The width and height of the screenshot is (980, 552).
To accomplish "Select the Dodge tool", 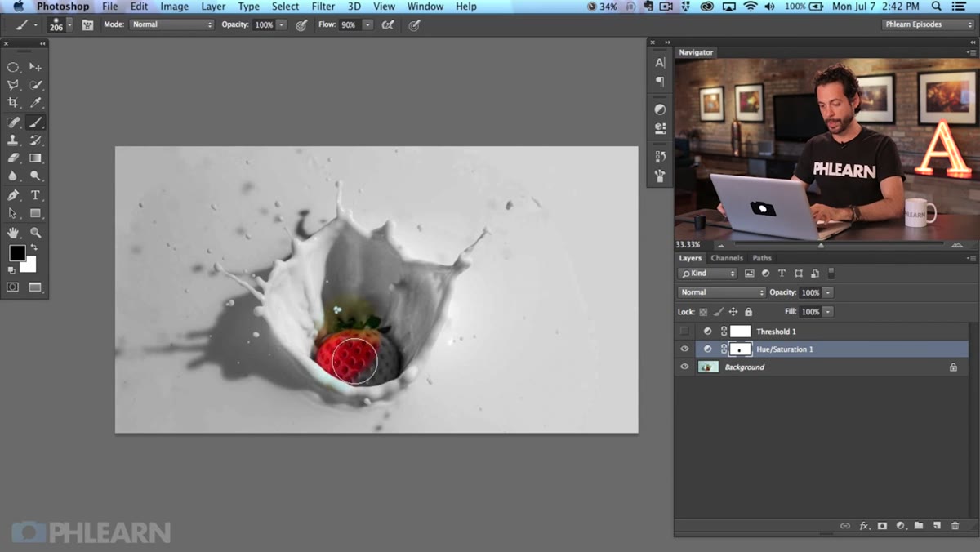I will pyautogui.click(x=36, y=176).
